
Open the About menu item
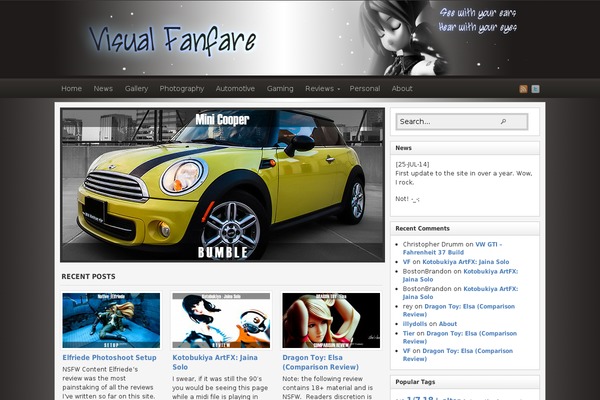pyautogui.click(x=402, y=88)
